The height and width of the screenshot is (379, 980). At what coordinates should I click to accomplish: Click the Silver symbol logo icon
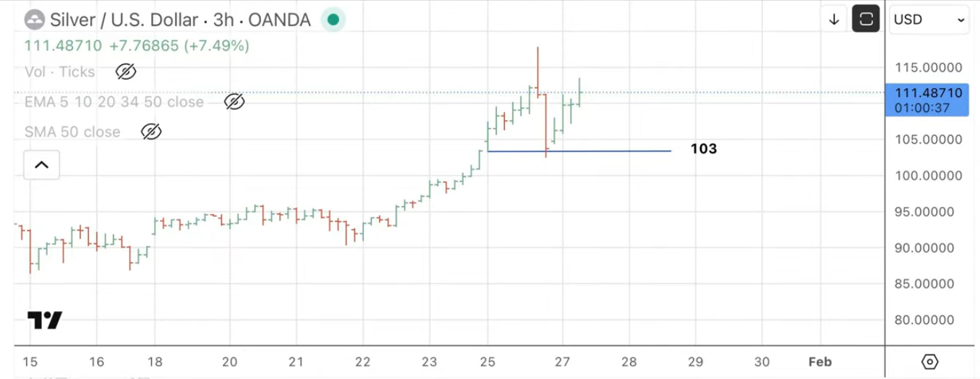click(33, 20)
